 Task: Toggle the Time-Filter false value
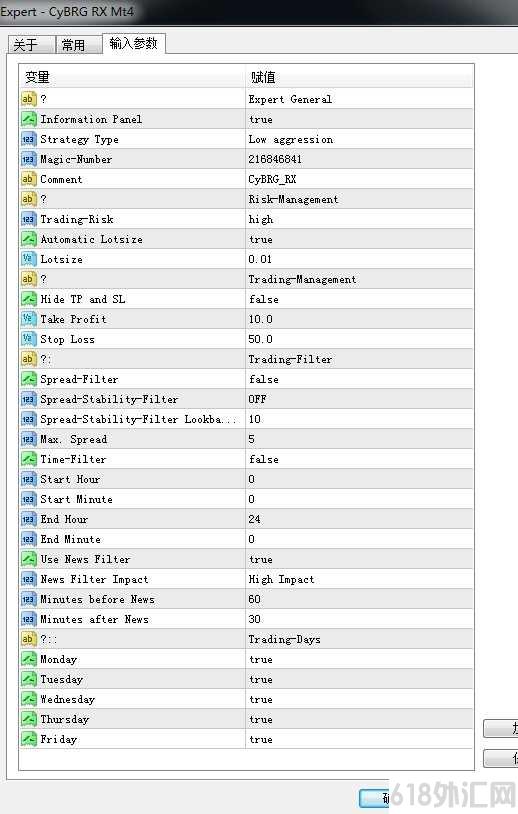(x=359, y=459)
